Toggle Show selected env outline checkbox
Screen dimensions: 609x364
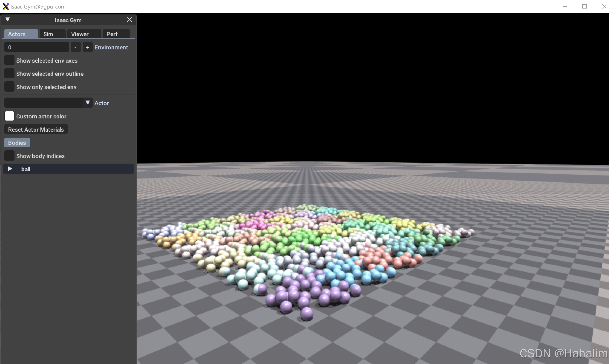(9, 73)
